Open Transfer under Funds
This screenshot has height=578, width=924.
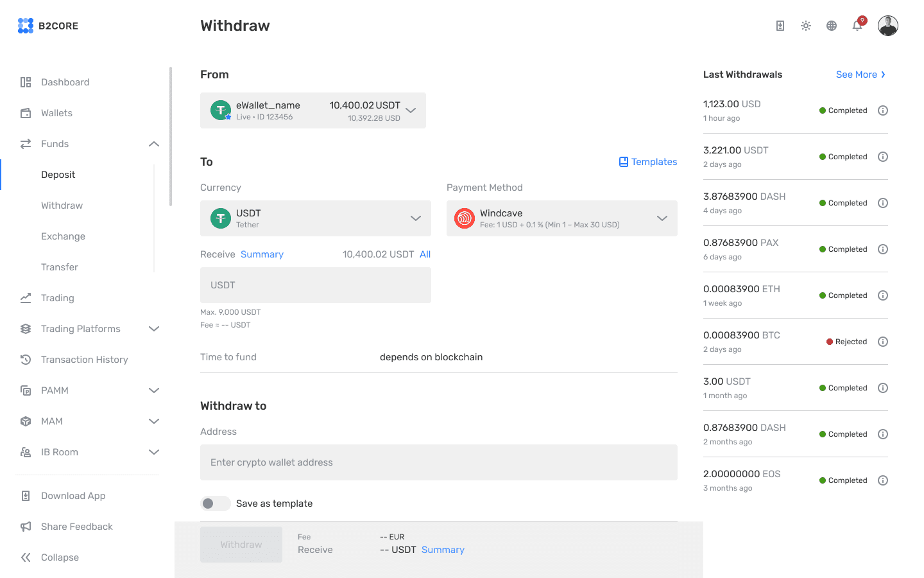pyautogui.click(x=60, y=267)
